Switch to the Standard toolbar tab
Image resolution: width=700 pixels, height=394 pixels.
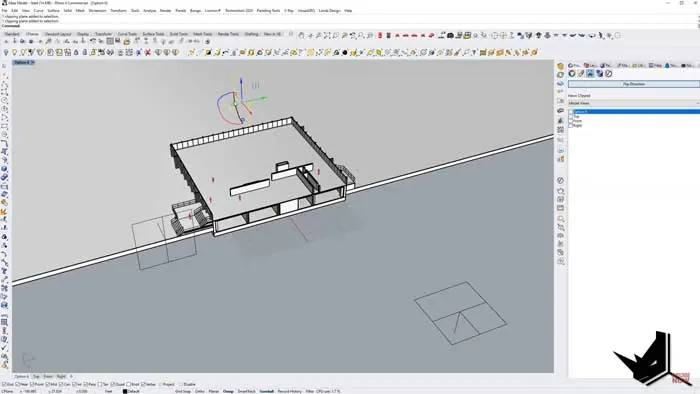tap(12, 34)
